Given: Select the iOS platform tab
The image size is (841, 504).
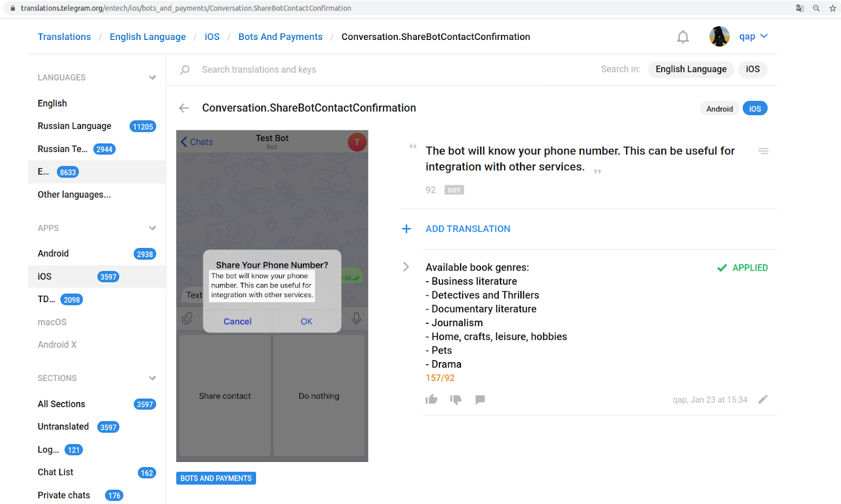Looking at the screenshot, I should (x=755, y=109).
